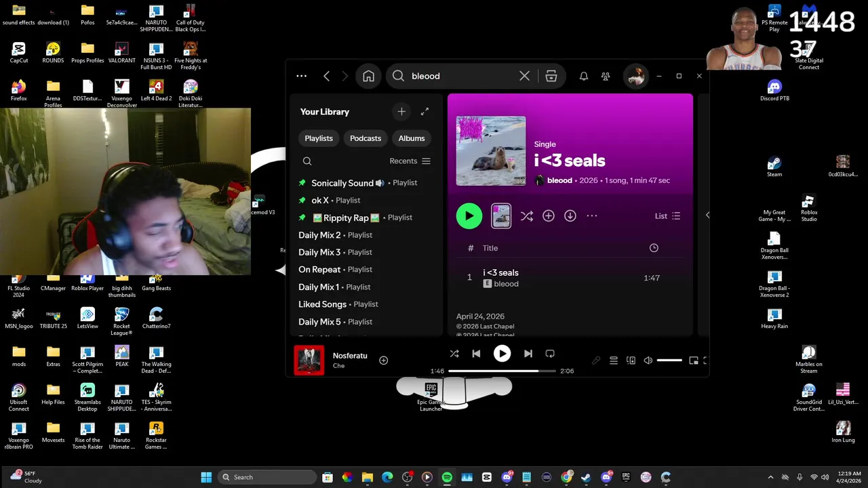The width and height of the screenshot is (868, 488).
Task: Skip to previous track
Action: tap(476, 354)
